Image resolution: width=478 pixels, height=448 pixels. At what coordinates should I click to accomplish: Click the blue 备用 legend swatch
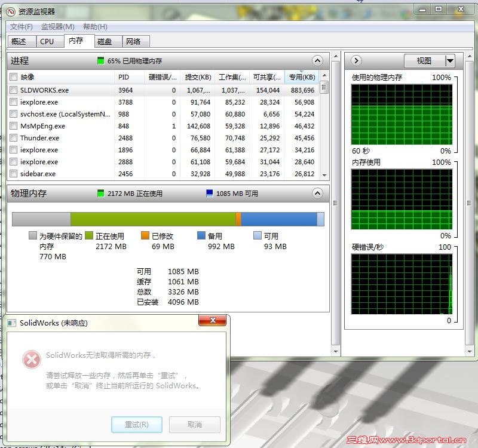[201, 235]
